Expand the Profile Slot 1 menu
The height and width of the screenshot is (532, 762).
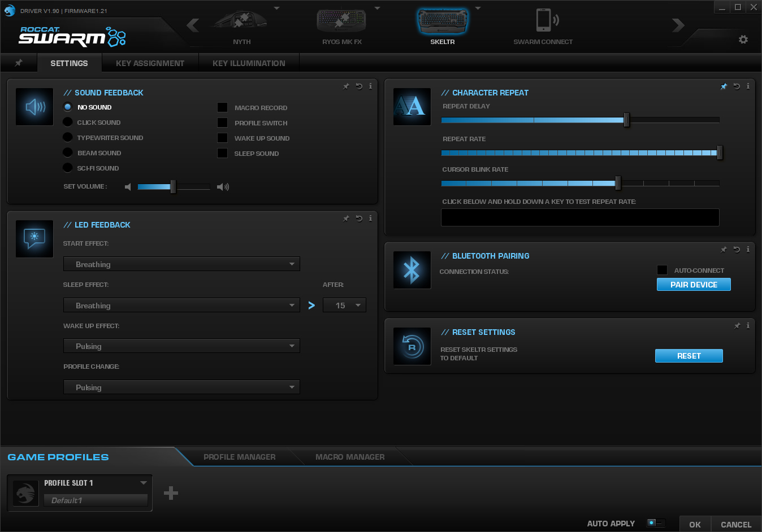(x=144, y=483)
